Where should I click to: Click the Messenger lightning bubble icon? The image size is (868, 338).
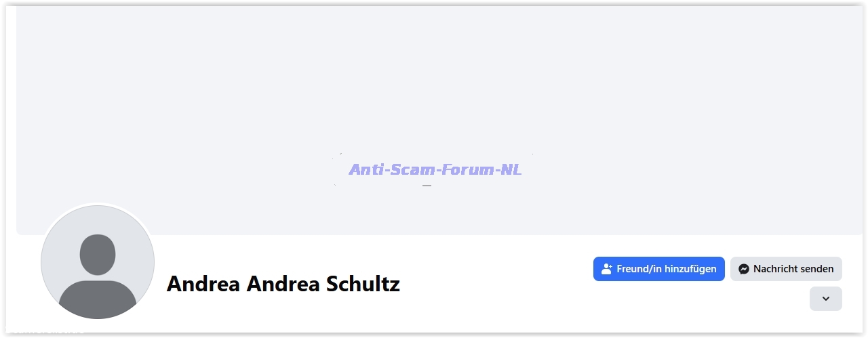pyautogui.click(x=744, y=269)
